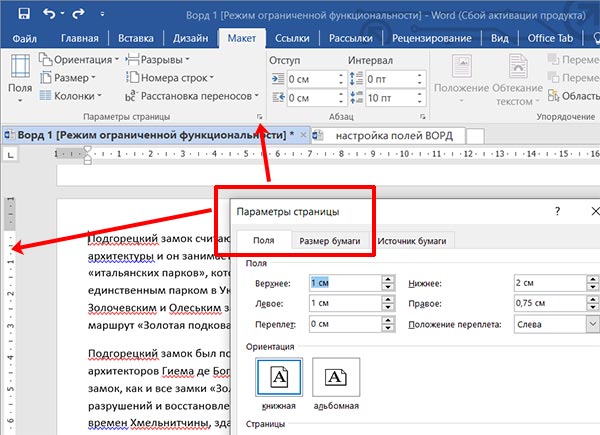The width and height of the screenshot is (600, 435).
Task: Switch to the Вид tab
Action: click(x=500, y=38)
